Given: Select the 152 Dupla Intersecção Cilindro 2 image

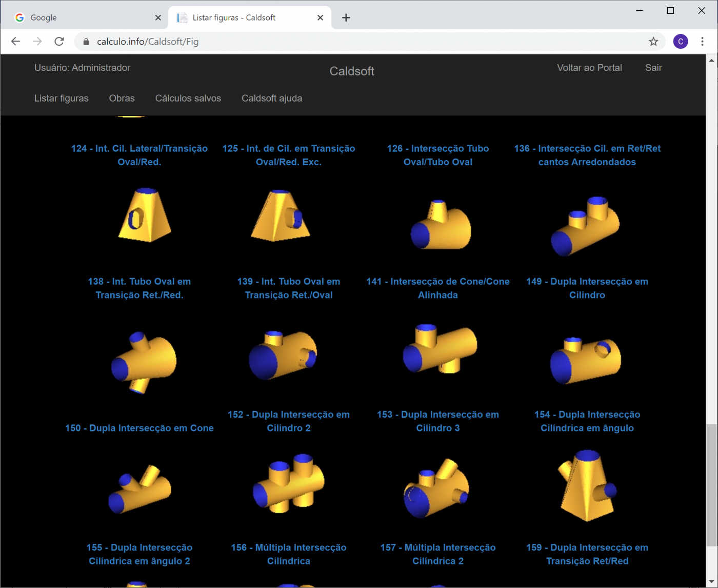Looking at the screenshot, I should coord(283,355).
